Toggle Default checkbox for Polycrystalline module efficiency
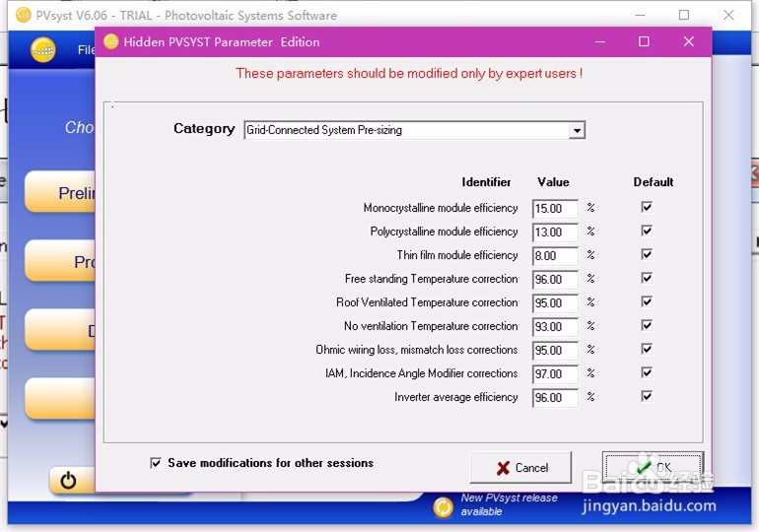The image size is (759, 532). click(647, 231)
